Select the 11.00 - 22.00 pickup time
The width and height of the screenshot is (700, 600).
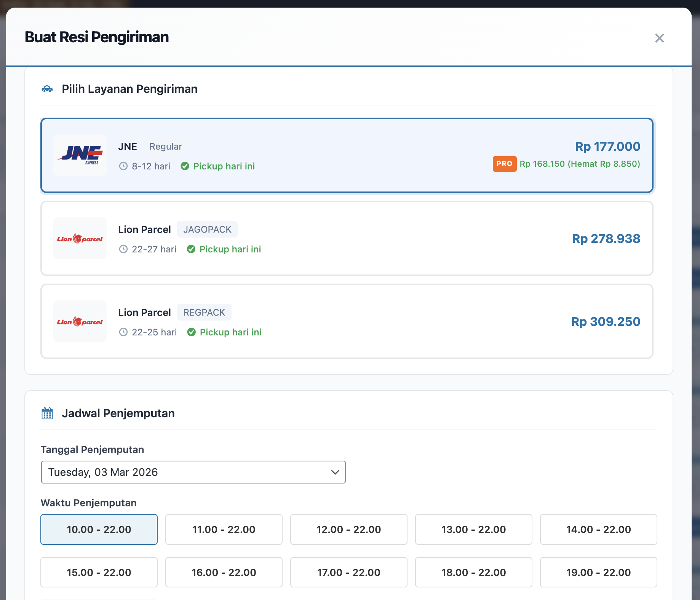click(x=224, y=529)
